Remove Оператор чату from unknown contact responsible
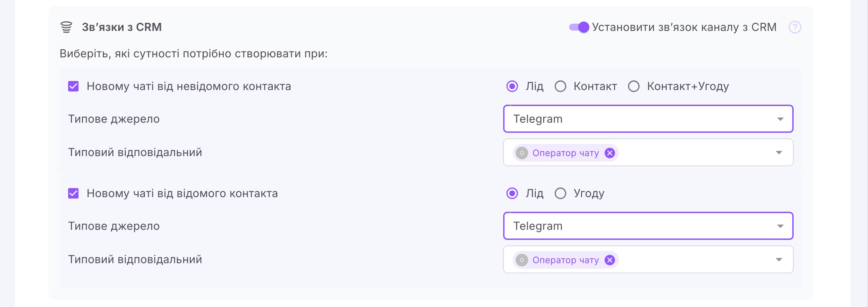The image size is (868, 307). [609, 153]
